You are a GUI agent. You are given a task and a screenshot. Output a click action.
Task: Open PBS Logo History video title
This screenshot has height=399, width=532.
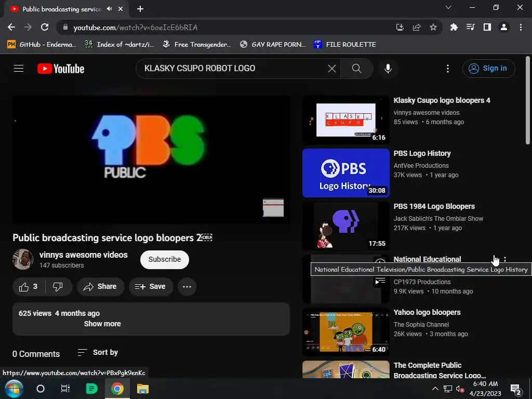tap(422, 153)
